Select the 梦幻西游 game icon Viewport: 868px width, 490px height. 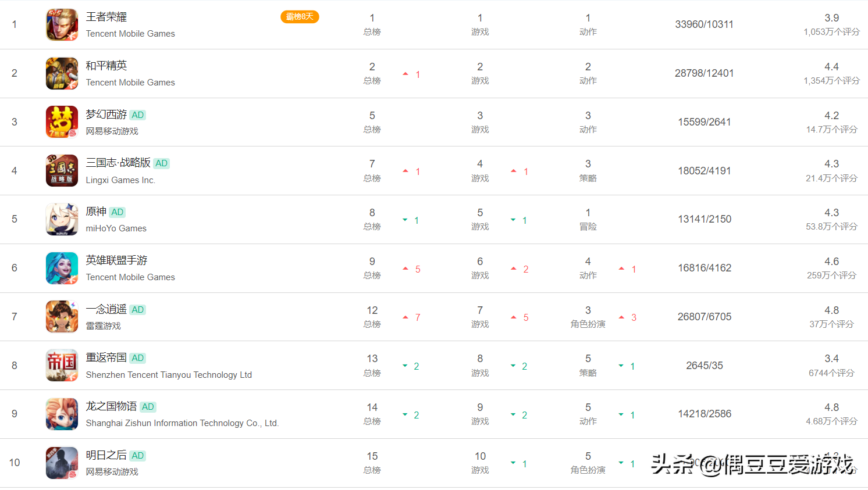(x=62, y=122)
